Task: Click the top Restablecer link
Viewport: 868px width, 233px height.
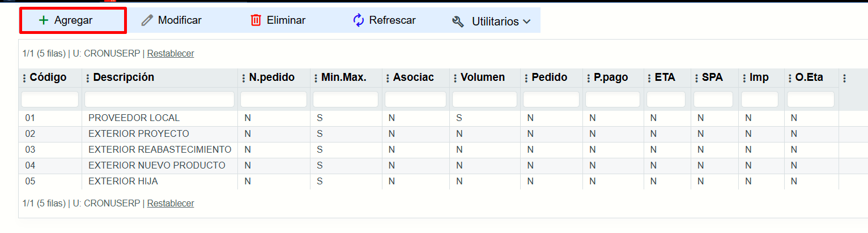Action: click(171, 54)
